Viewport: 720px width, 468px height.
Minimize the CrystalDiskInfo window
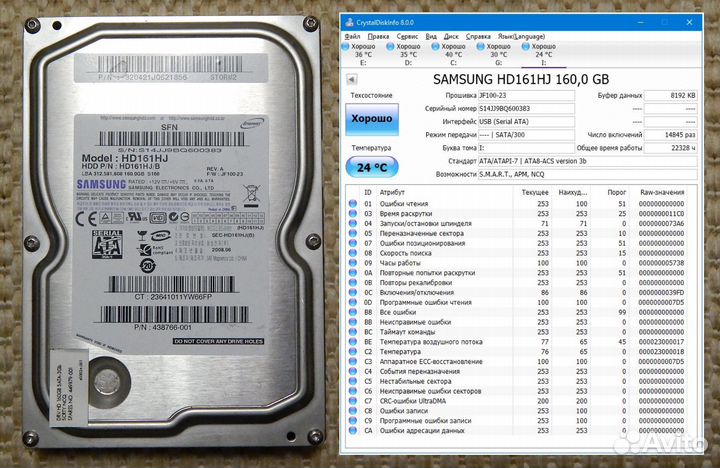[641, 22]
